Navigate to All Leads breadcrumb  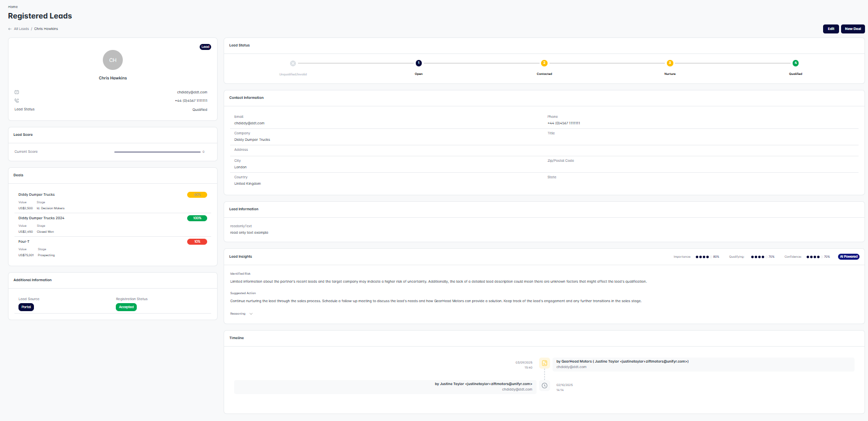(21, 29)
